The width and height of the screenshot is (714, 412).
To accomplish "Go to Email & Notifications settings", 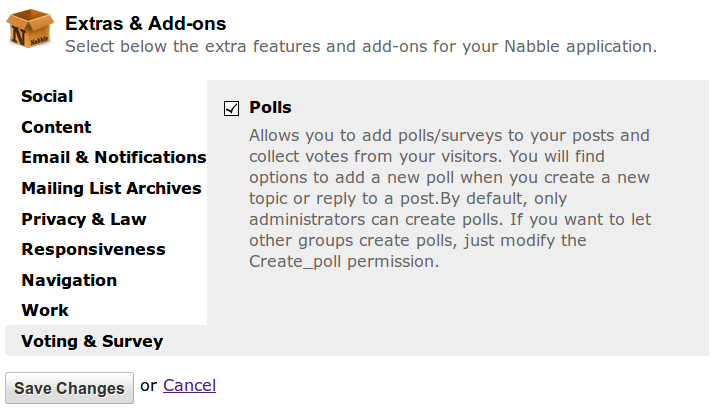I will [x=113, y=158].
